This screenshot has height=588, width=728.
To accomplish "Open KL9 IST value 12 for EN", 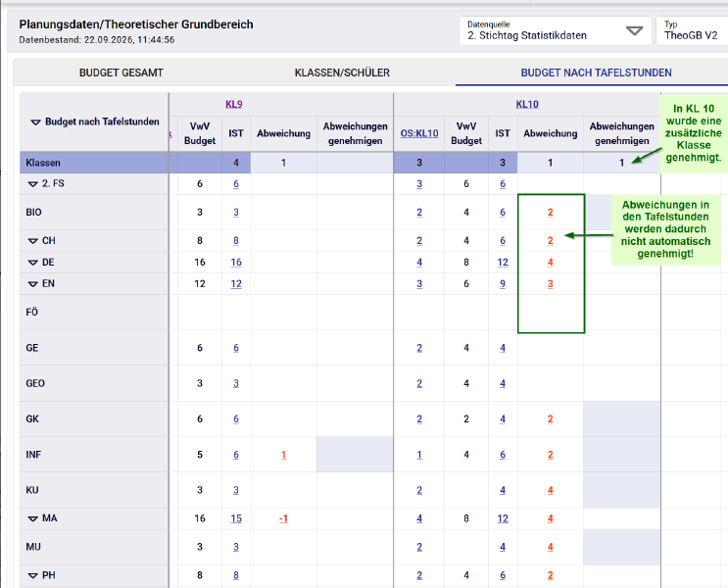I will coord(236,284).
